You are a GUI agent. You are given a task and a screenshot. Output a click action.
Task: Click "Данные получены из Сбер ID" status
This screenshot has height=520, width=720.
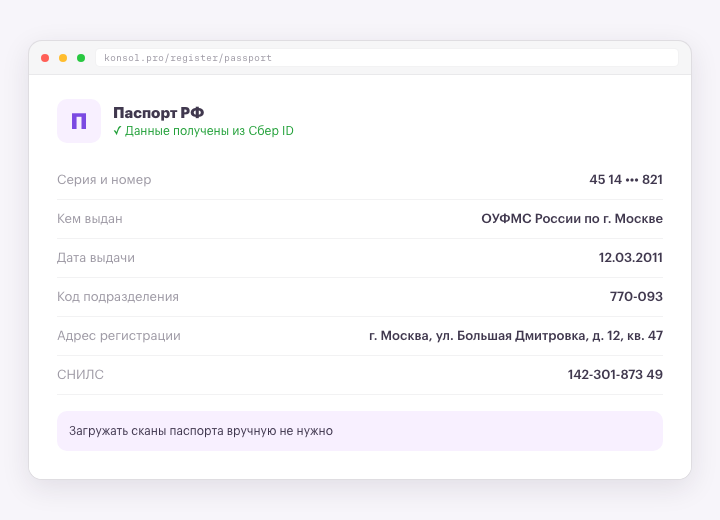(203, 131)
